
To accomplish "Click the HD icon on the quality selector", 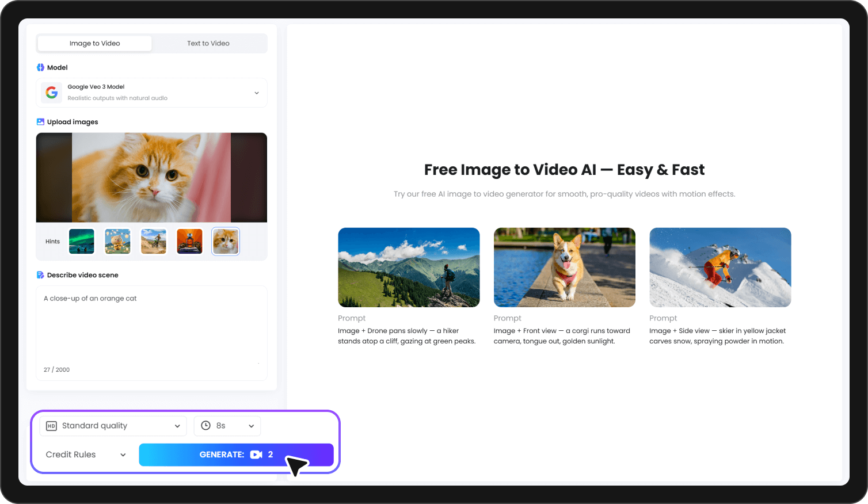I will pyautogui.click(x=52, y=426).
